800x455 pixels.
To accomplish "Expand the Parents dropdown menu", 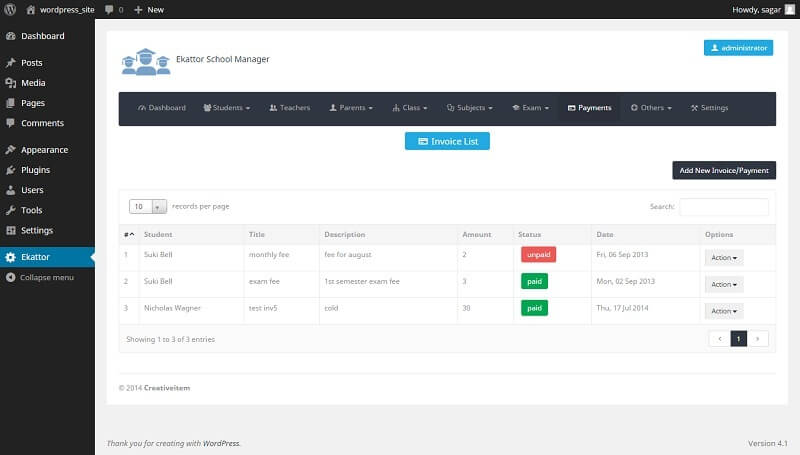I will (x=351, y=108).
